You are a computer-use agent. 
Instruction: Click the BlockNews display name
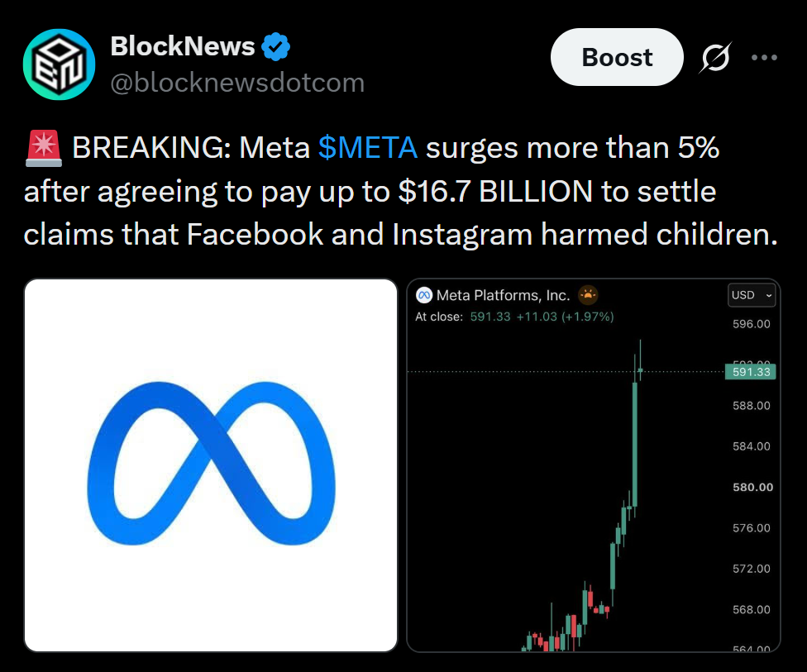(x=182, y=46)
